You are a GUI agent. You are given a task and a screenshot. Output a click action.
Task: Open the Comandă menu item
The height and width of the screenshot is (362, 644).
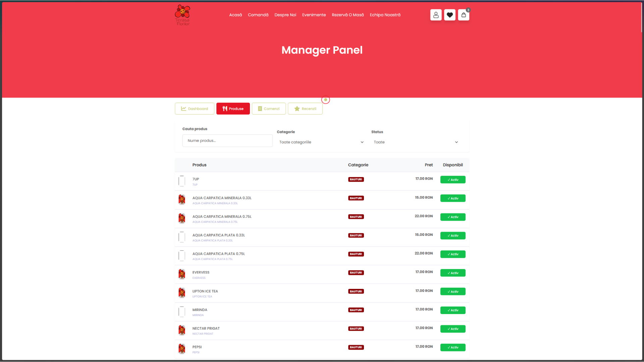pyautogui.click(x=258, y=15)
